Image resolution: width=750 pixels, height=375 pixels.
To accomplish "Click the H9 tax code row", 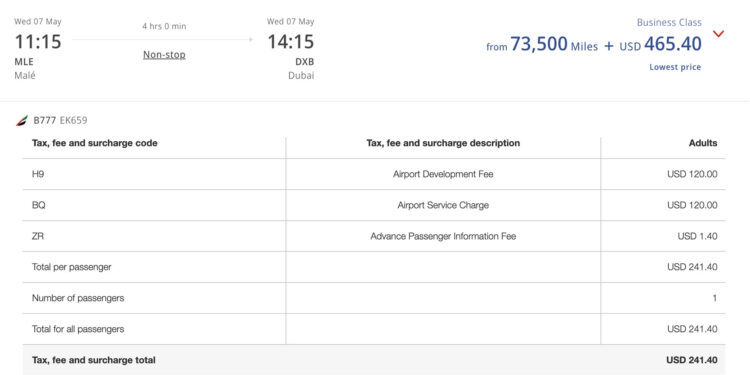I will click(x=374, y=174).
